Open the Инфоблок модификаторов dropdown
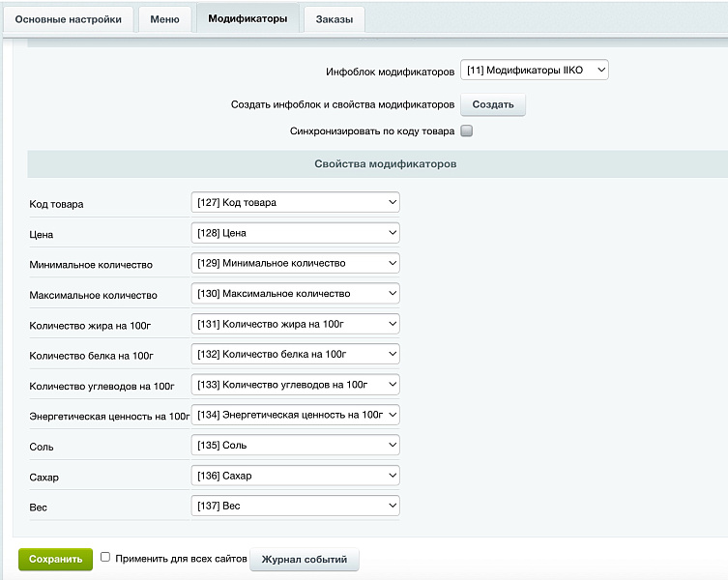Screen dimensions: 728x580 (535, 70)
